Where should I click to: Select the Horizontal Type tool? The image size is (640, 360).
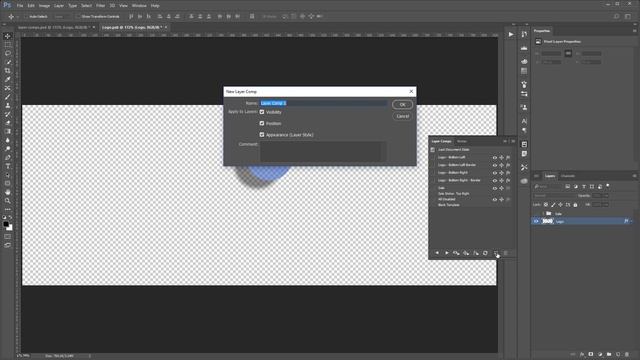[7, 166]
